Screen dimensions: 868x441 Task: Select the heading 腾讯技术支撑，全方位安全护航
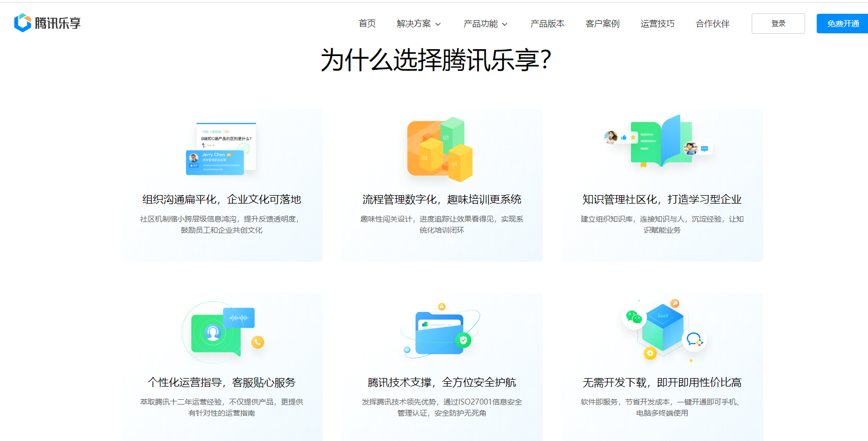(x=442, y=382)
